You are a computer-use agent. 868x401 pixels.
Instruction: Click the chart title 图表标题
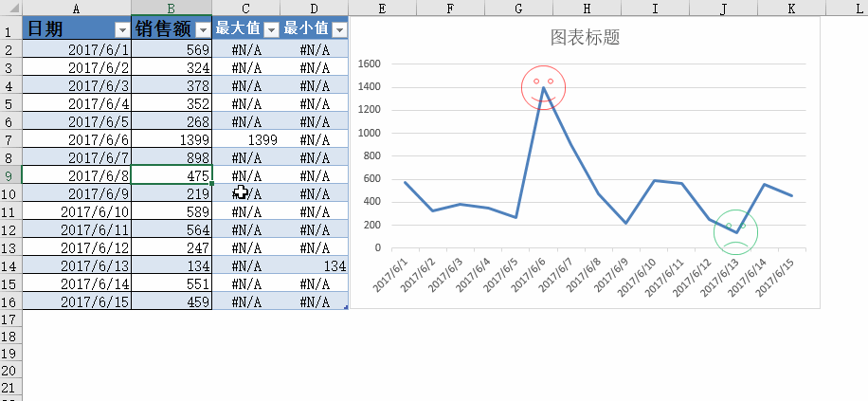(x=585, y=37)
